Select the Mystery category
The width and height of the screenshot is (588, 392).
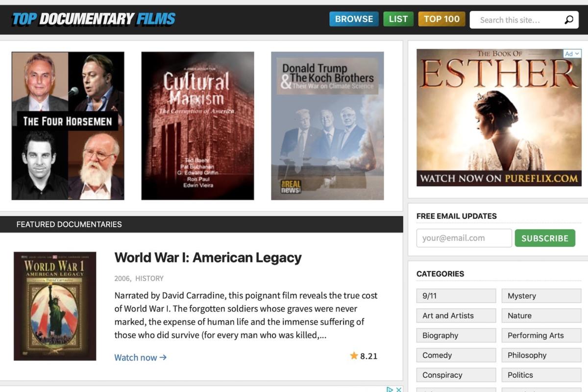(541, 296)
